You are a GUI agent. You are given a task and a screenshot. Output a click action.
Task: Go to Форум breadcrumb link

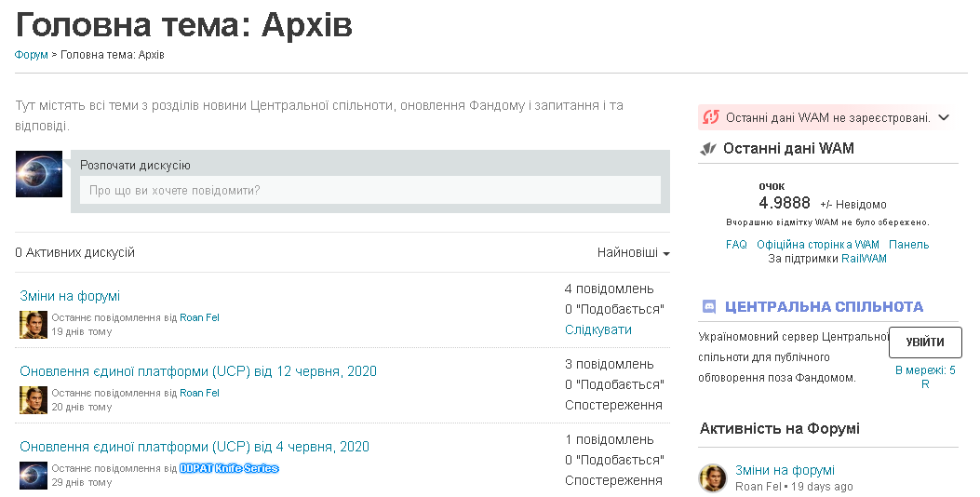[x=31, y=55]
